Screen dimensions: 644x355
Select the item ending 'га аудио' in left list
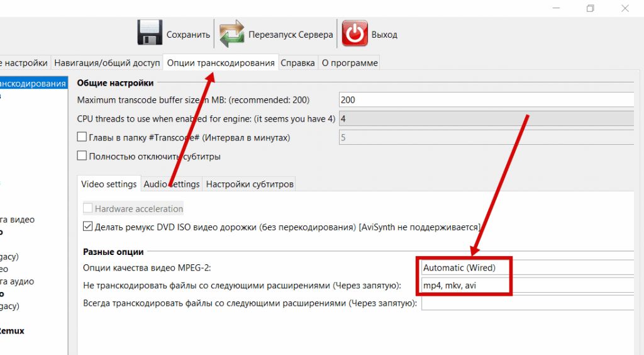17,281
